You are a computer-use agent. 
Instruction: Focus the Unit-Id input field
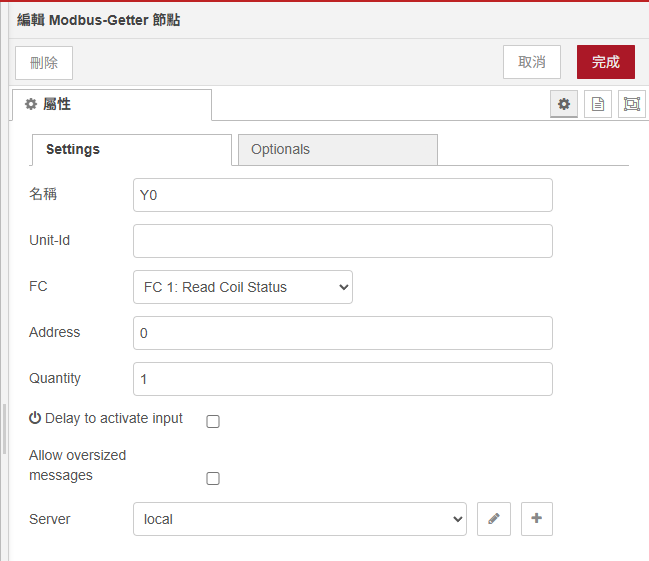(342, 241)
